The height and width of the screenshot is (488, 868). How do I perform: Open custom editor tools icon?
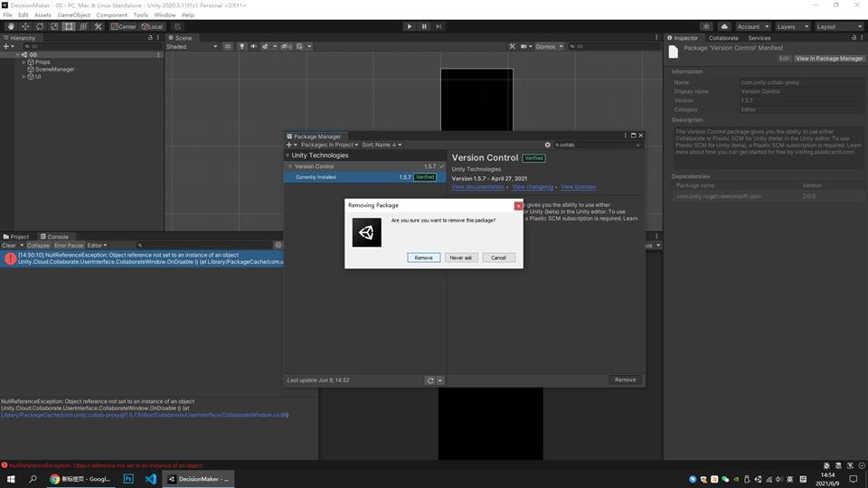(x=98, y=26)
